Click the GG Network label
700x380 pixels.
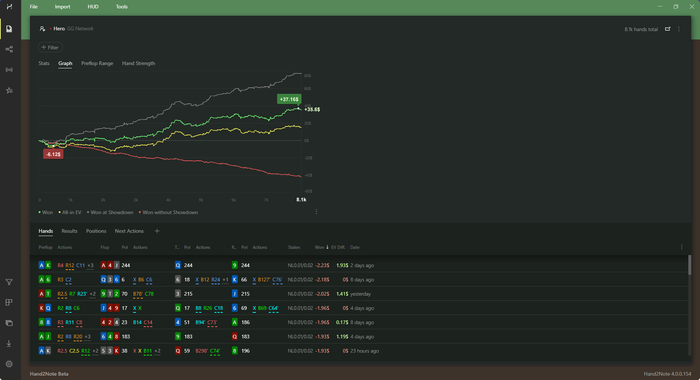[x=80, y=29]
